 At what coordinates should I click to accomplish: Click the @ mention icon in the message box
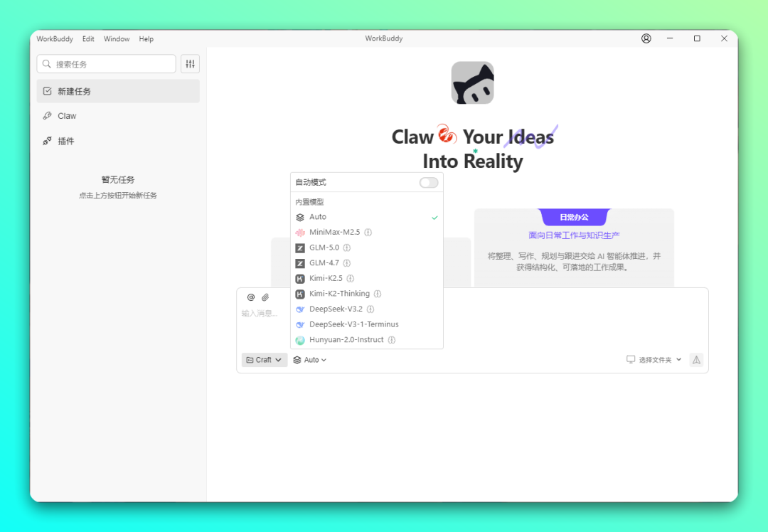(250, 297)
